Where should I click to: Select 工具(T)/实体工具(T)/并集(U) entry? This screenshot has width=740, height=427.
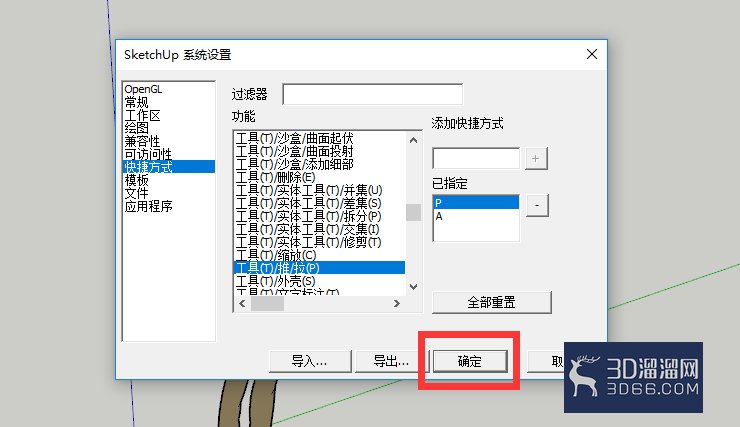pyautogui.click(x=320, y=190)
